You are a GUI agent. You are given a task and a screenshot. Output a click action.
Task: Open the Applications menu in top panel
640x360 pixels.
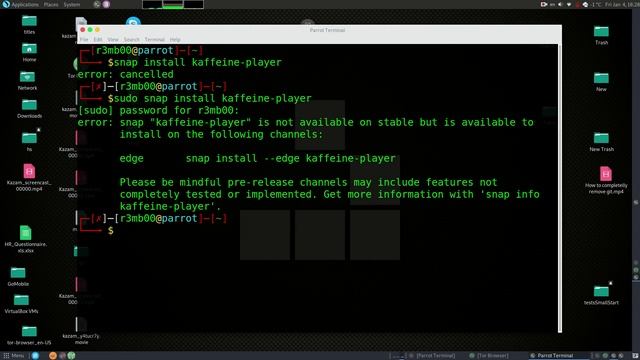click(x=24, y=4)
